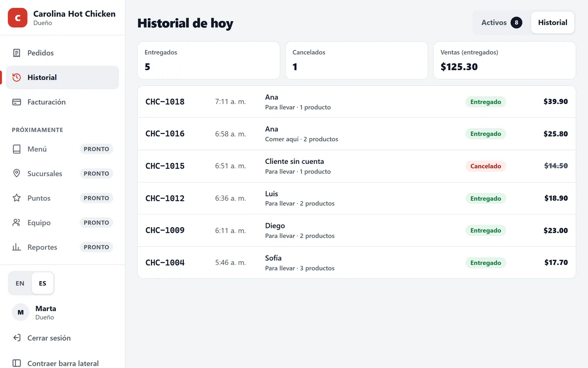Click order ID CHC-1009
This screenshot has height=368, width=588.
tap(165, 231)
